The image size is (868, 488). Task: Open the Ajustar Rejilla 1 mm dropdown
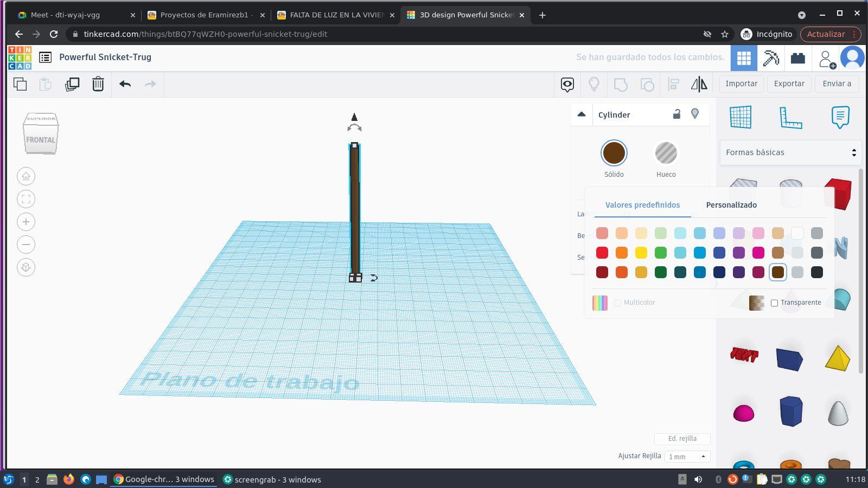point(687,457)
